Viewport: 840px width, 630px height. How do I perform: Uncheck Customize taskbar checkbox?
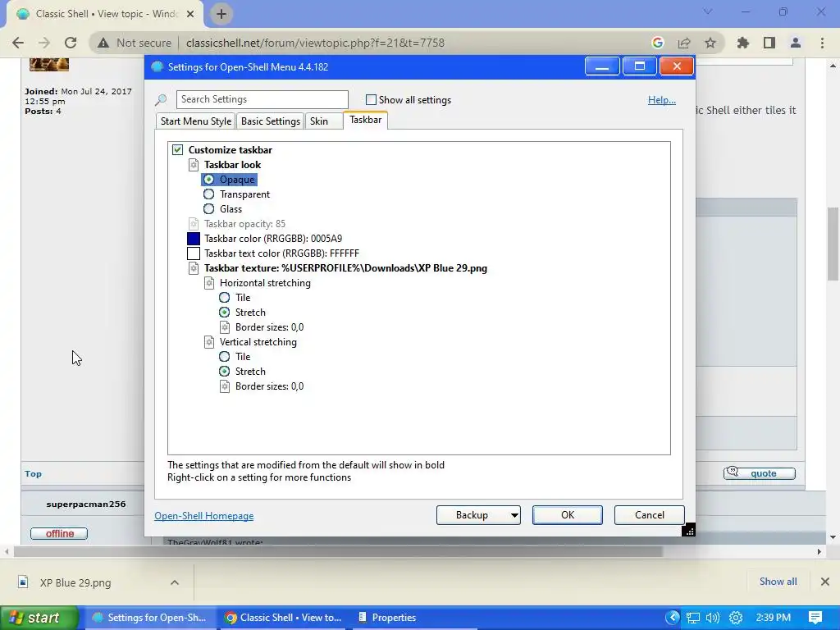point(177,150)
